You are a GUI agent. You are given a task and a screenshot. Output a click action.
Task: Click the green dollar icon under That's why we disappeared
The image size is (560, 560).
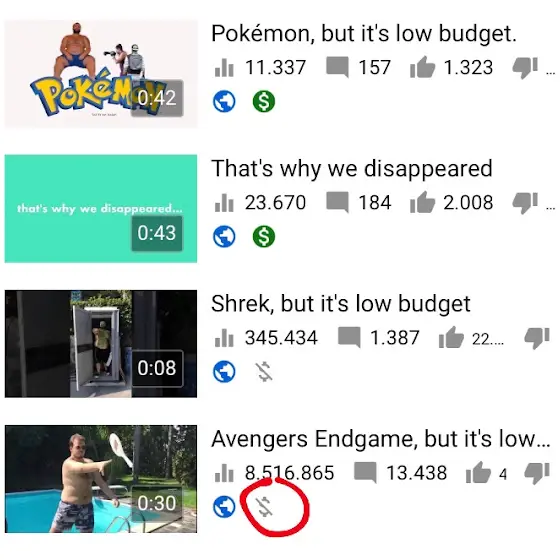point(264,236)
